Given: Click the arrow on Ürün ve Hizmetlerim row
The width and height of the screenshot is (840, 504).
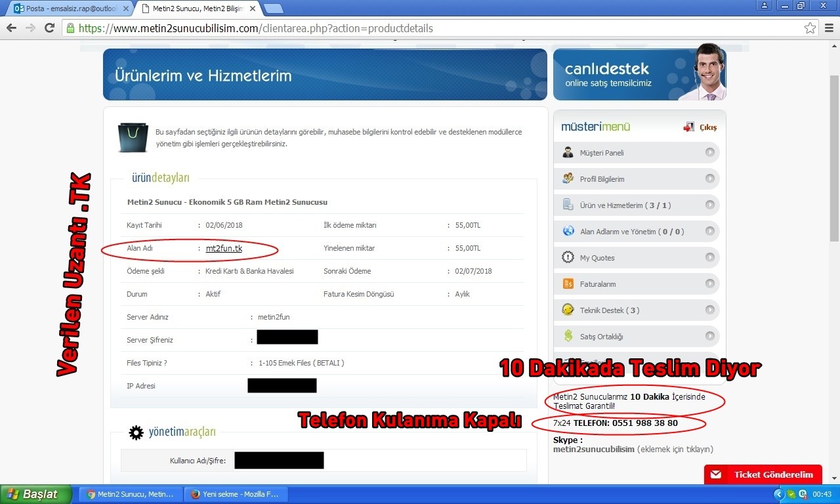Looking at the screenshot, I should pos(709,205).
